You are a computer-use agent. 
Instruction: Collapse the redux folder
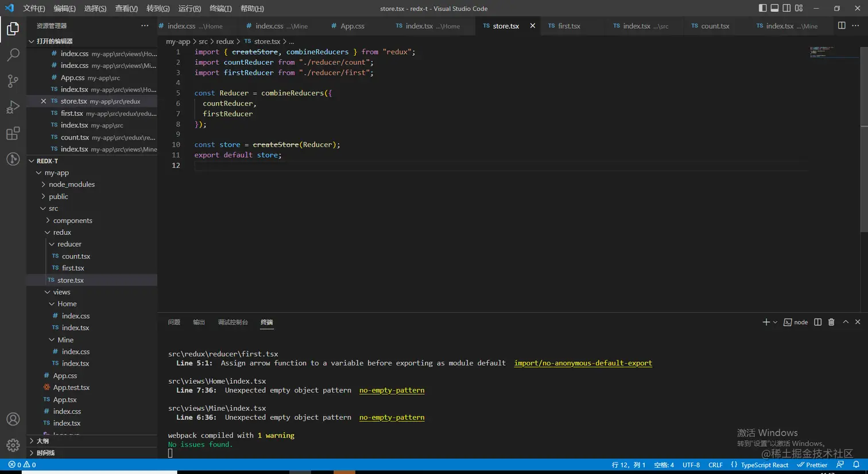[x=62, y=232]
